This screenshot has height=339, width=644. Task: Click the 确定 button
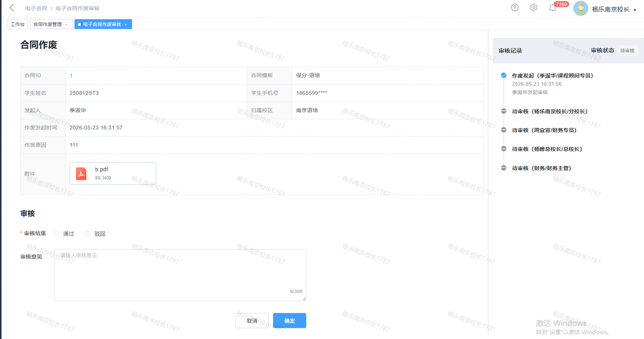coord(289,321)
